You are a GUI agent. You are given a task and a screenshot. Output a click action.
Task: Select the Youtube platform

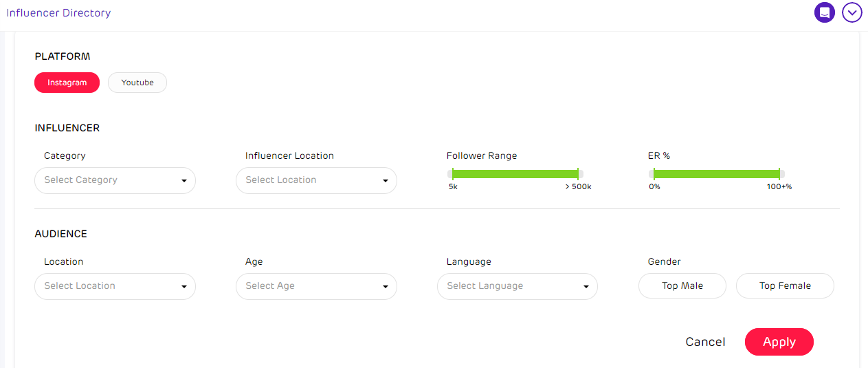137,83
